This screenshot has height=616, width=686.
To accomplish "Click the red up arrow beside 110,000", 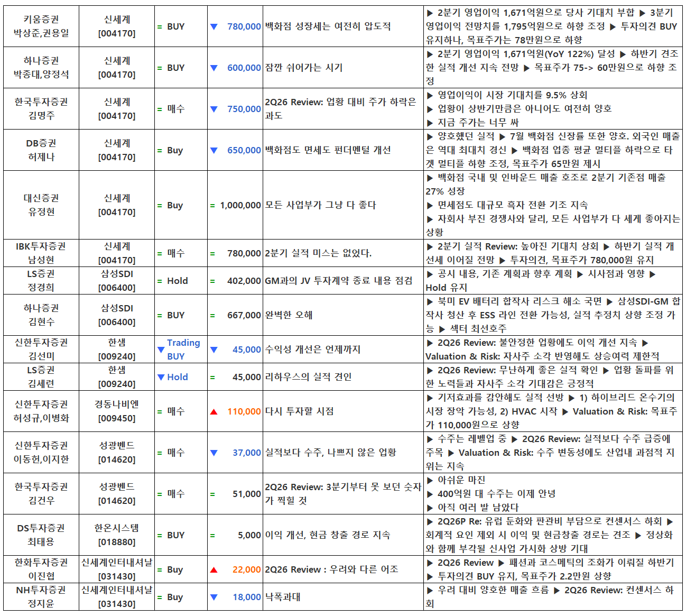I will [214, 412].
